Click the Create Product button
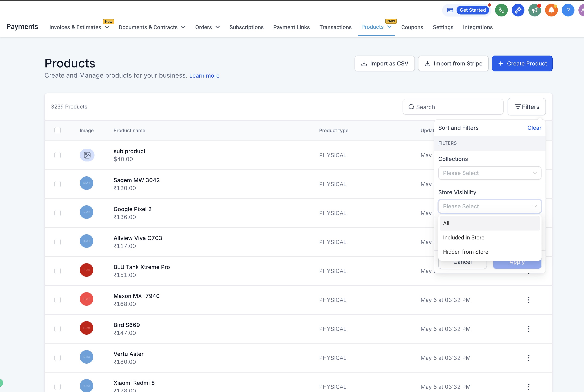This screenshot has width=584, height=392. click(x=522, y=63)
